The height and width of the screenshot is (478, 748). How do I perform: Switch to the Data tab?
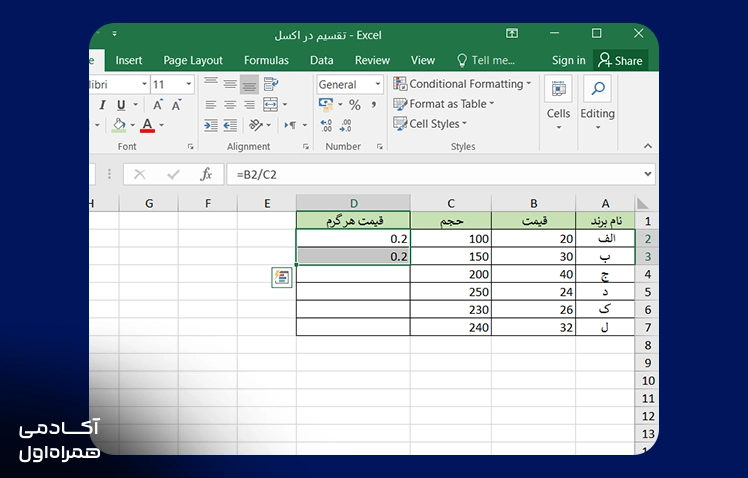322,60
